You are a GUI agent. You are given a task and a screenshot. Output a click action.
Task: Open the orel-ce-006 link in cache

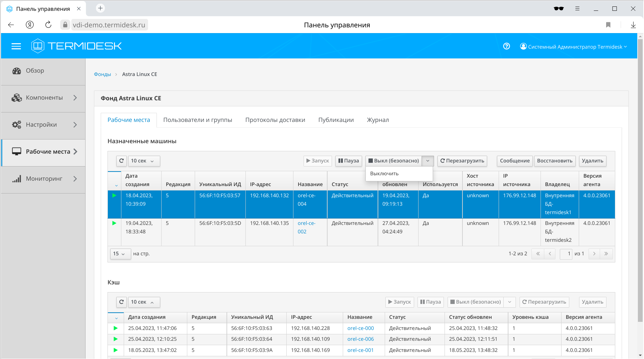[360, 339]
